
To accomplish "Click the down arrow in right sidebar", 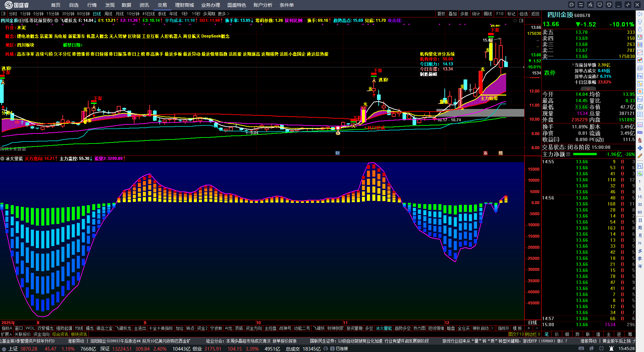I will click(x=640, y=29).
